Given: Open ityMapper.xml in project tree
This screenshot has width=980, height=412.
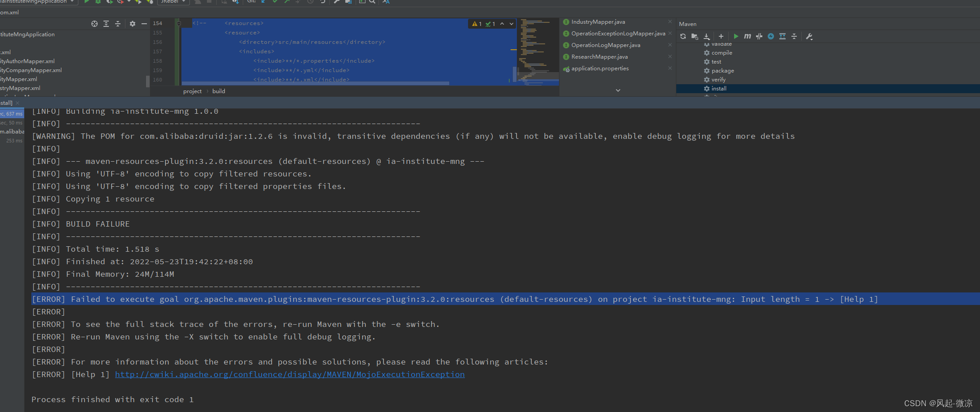Looking at the screenshot, I should (18, 79).
